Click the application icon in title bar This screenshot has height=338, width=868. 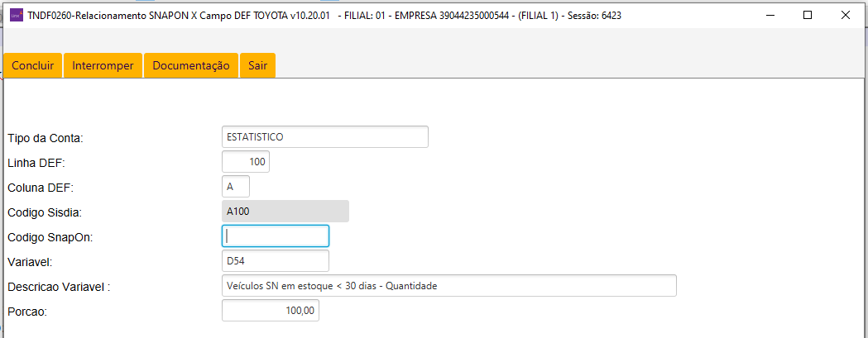[x=16, y=15]
